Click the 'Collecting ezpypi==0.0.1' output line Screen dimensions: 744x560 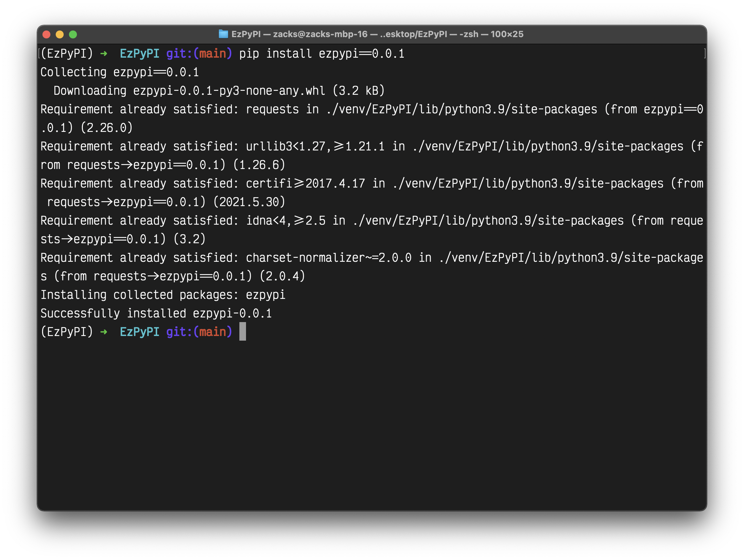click(120, 72)
